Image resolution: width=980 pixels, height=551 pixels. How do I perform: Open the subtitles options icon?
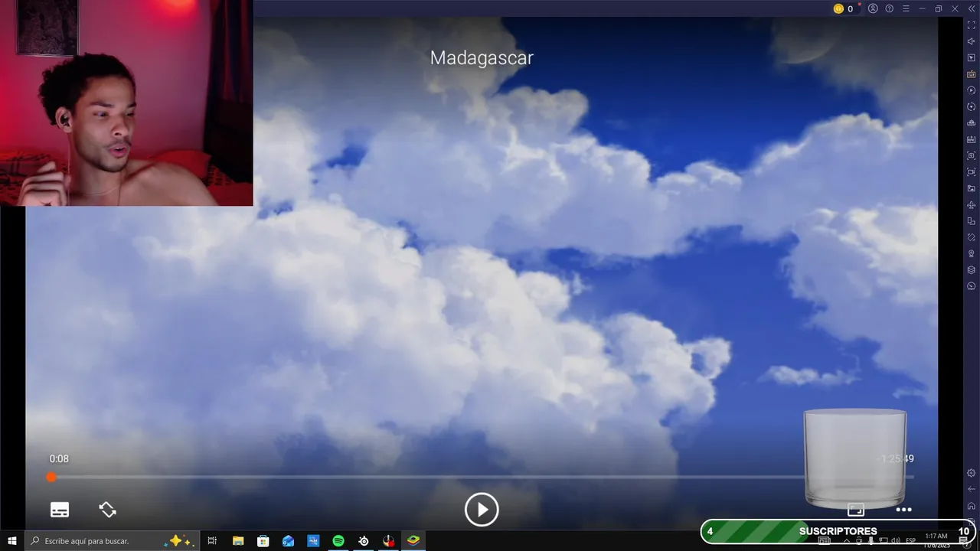click(60, 510)
